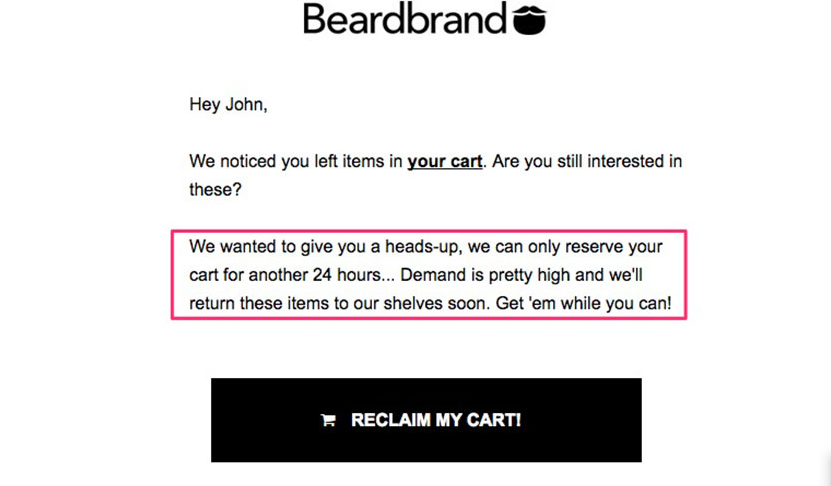Click the RECLAIM MY CART! button
The height and width of the screenshot is (486, 831).
[x=426, y=420]
